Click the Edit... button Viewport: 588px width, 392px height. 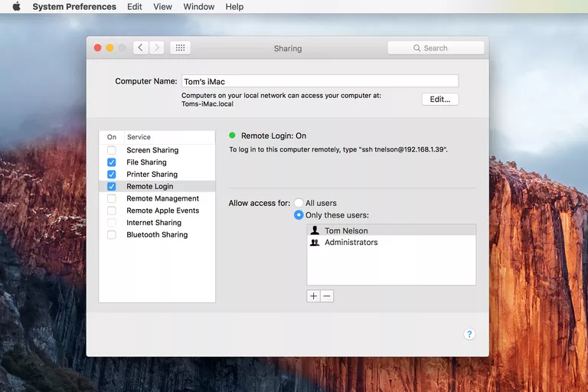click(x=440, y=100)
